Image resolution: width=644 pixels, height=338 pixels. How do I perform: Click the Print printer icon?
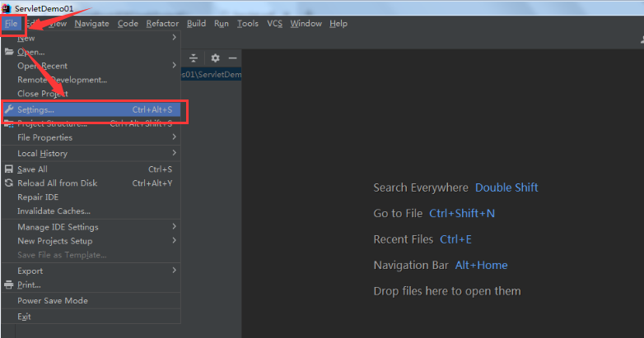pos(8,285)
